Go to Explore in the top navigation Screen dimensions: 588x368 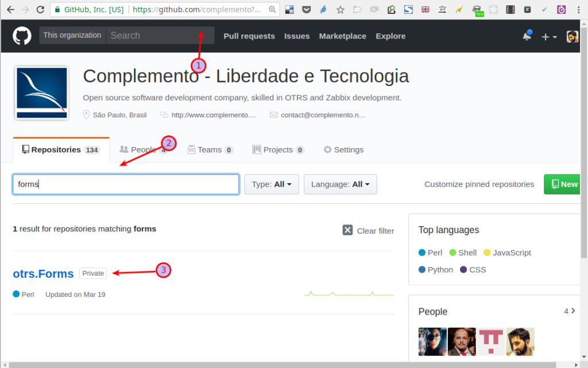pos(390,36)
